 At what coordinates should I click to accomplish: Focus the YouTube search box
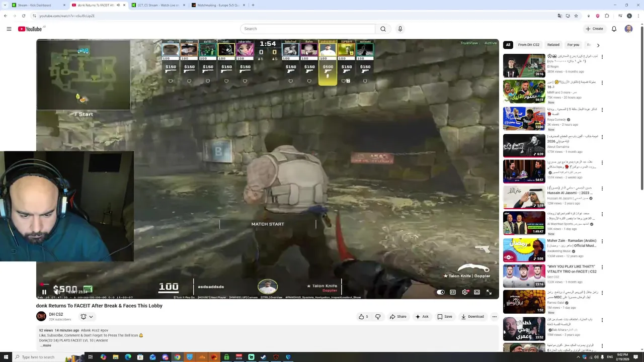[x=307, y=29]
